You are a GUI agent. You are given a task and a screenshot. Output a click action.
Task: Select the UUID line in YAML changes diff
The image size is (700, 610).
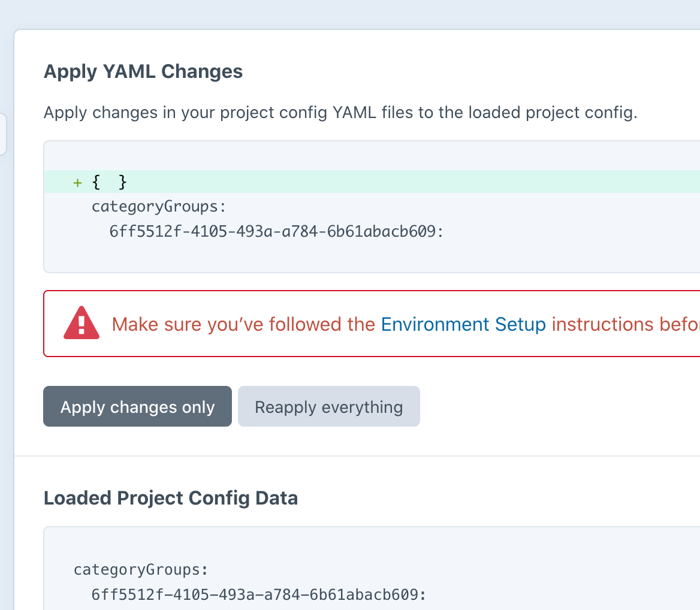point(276,231)
